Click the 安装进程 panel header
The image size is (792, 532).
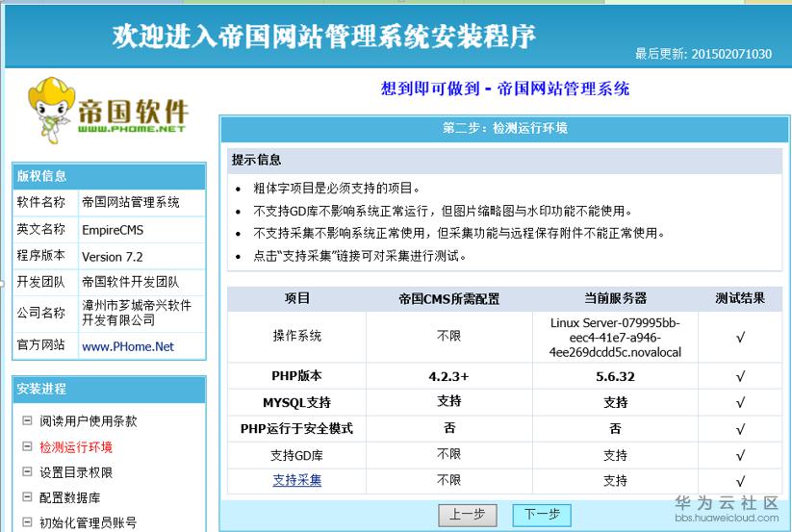coord(109,390)
